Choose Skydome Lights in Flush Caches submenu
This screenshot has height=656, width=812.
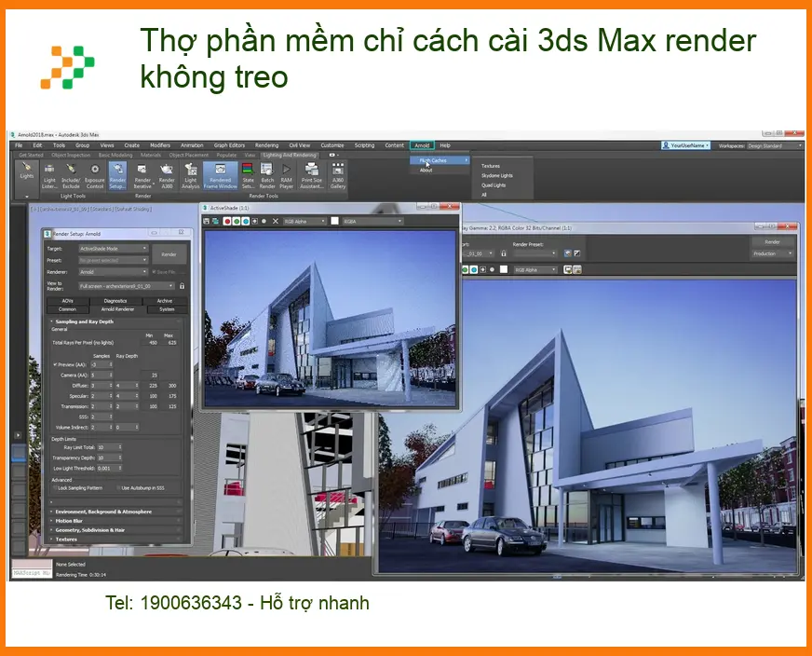pos(497,176)
